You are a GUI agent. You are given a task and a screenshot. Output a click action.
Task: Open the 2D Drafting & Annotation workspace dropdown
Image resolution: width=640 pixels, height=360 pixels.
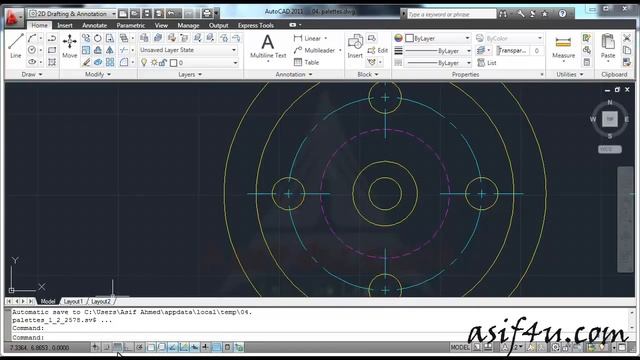73,14
